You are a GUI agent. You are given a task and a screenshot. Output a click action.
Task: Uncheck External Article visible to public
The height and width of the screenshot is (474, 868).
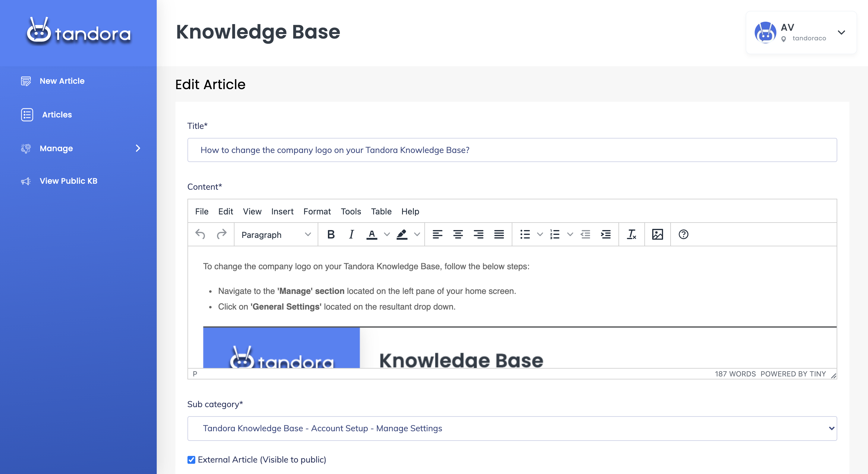coord(191,460)
